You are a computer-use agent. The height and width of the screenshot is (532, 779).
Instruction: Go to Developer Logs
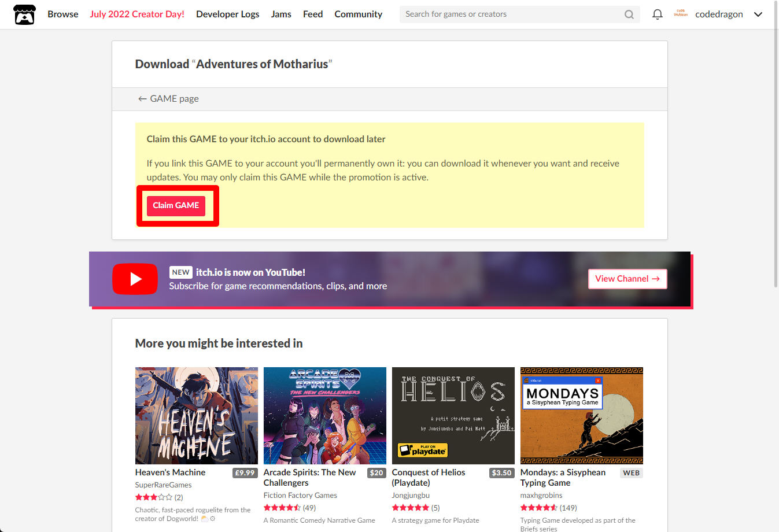227,14
